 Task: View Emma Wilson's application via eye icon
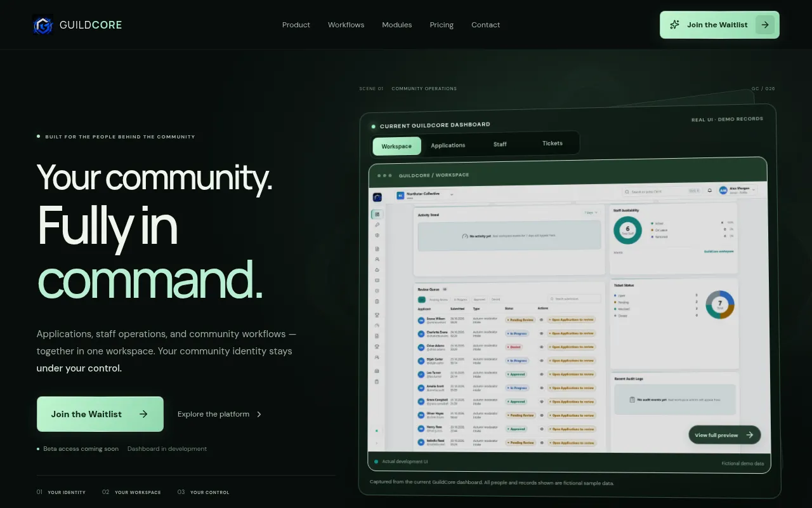click(x=541, y=320)
